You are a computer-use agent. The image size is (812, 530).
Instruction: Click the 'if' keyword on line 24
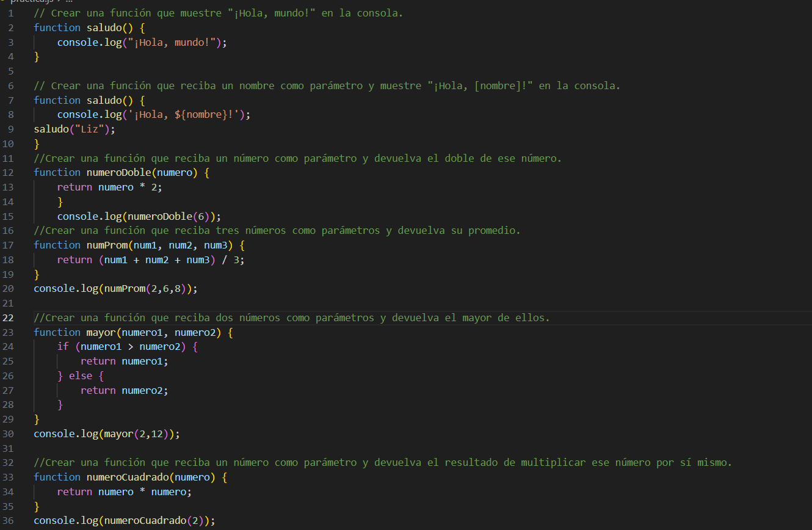63,347
